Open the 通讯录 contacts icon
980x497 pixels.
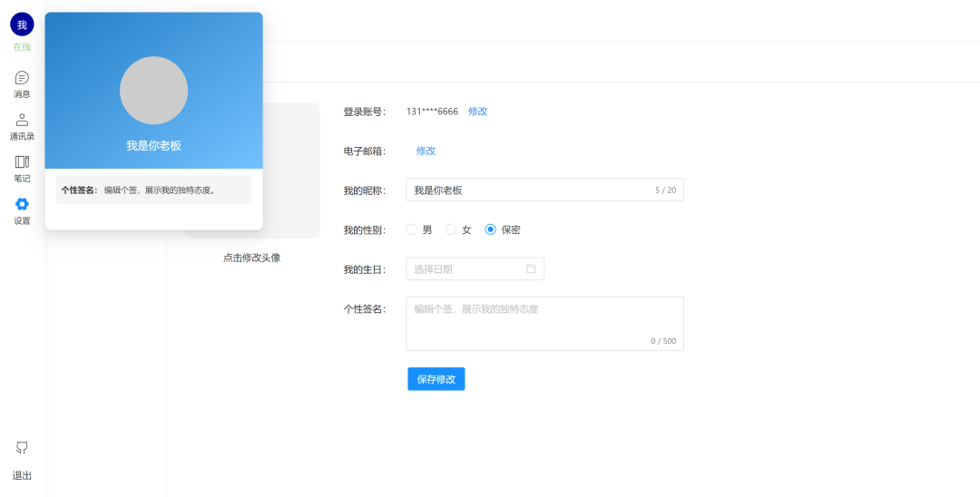pos(22,120)
